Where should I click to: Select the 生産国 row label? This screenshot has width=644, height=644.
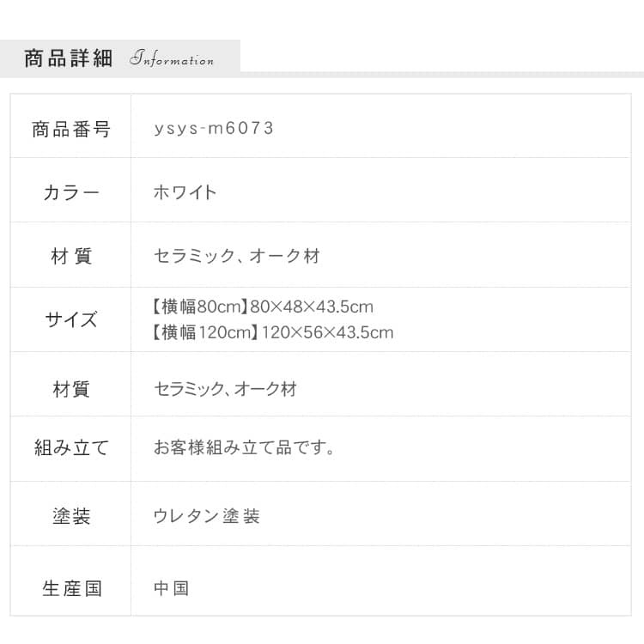point(71,588)
